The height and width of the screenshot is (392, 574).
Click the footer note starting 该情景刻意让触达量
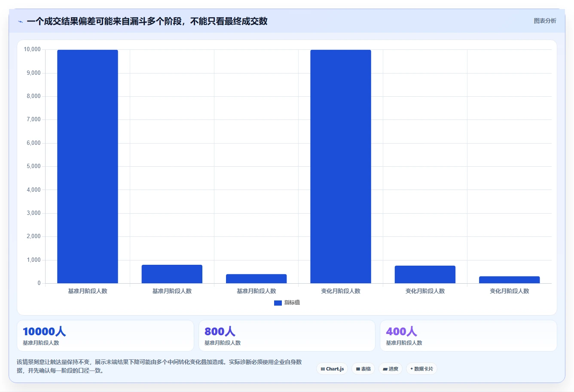159,366
